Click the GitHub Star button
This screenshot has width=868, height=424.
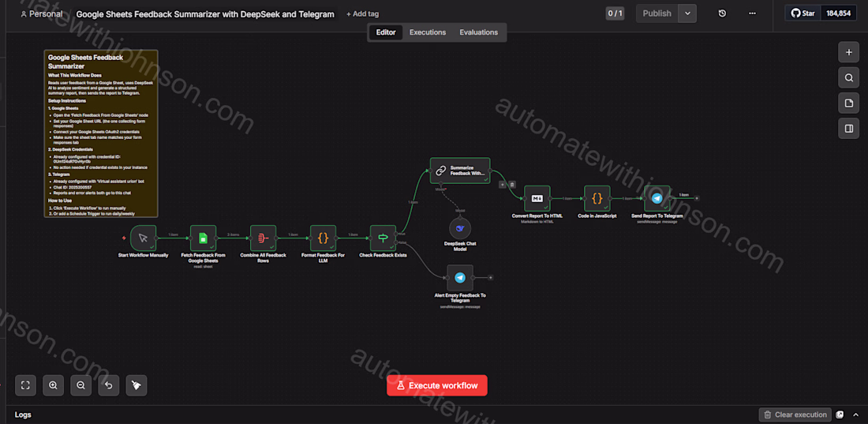point(803,13)
